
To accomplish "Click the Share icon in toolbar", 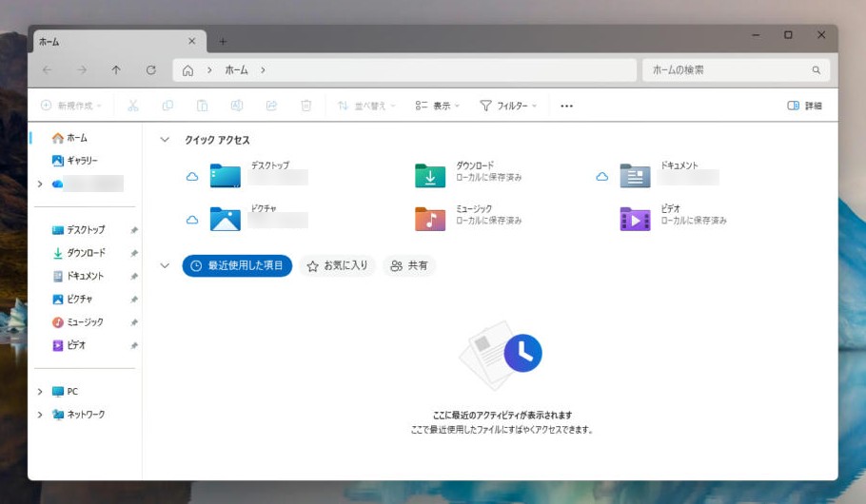I will [x=271, y=106].
